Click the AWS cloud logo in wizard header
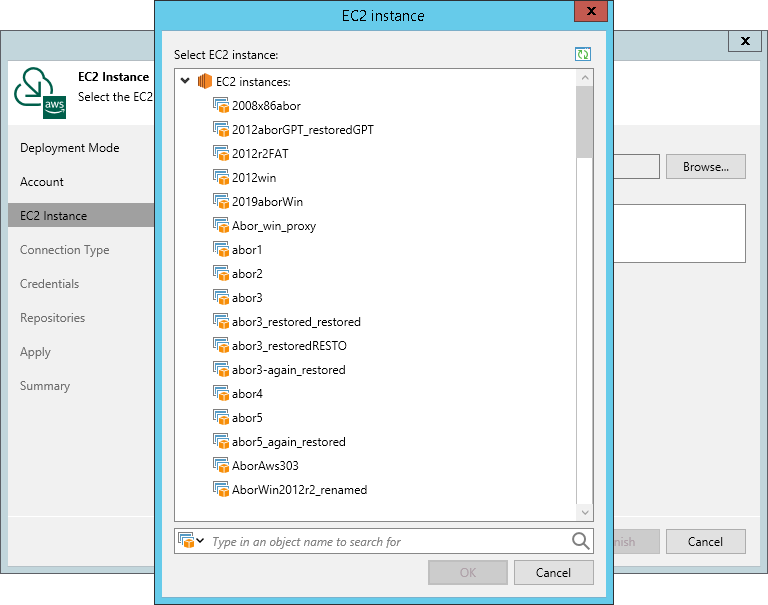The width and height of the screenshot is (768, 605). [x=40, y=93]
